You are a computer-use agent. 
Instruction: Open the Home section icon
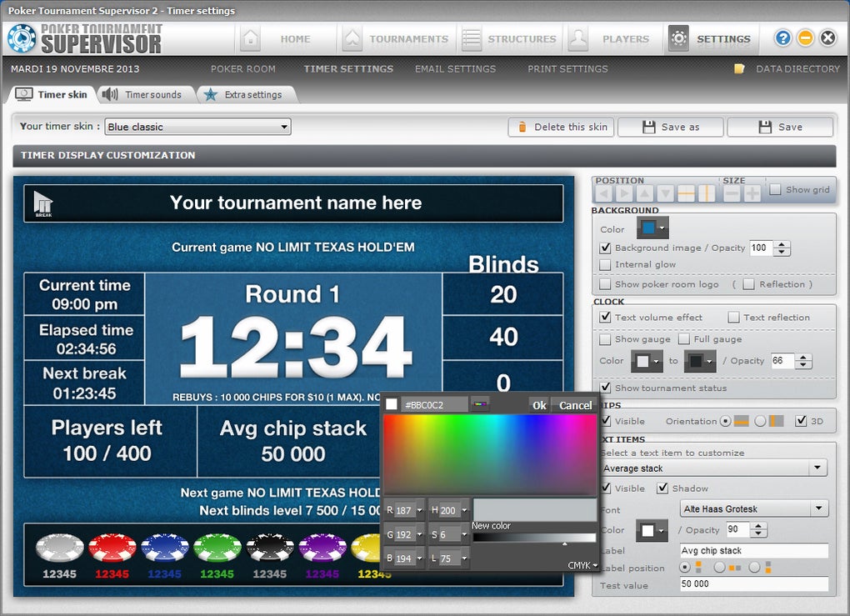tap(250, 39)
